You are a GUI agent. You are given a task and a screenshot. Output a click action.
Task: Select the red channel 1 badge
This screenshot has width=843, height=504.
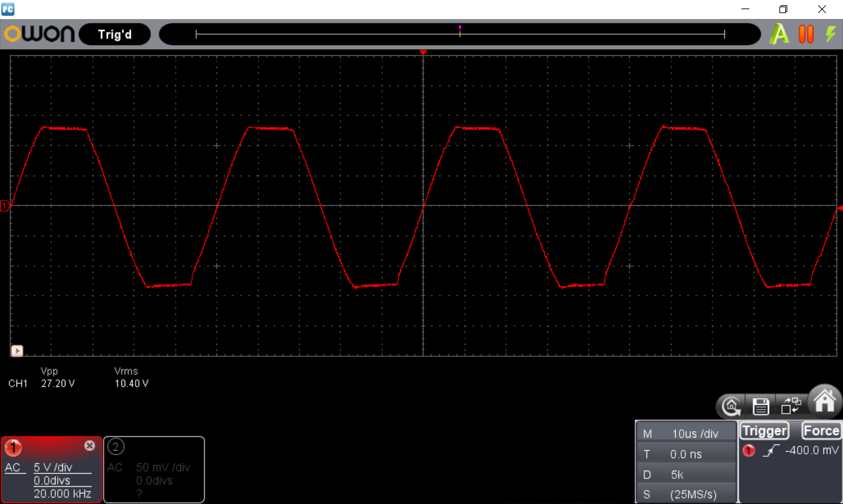coord(13,448)
